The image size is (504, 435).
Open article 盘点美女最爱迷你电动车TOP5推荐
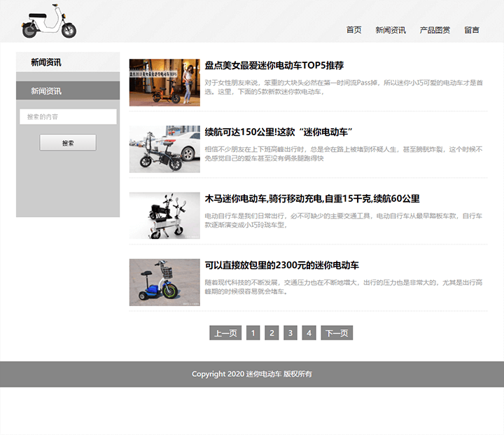click(x=274, y=66)
